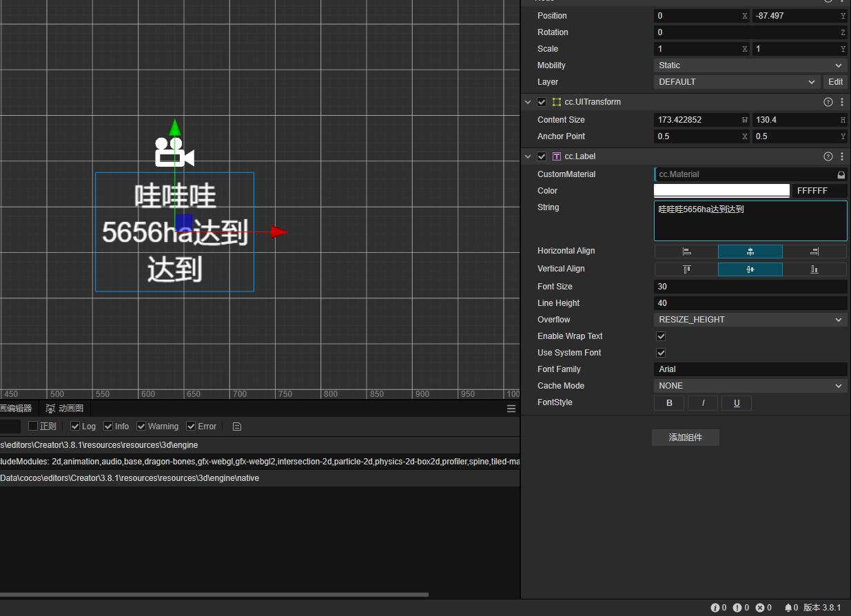Open help for cc.Label component
The width and height of the screenshot is (851, 616).
tap(828, 156)
